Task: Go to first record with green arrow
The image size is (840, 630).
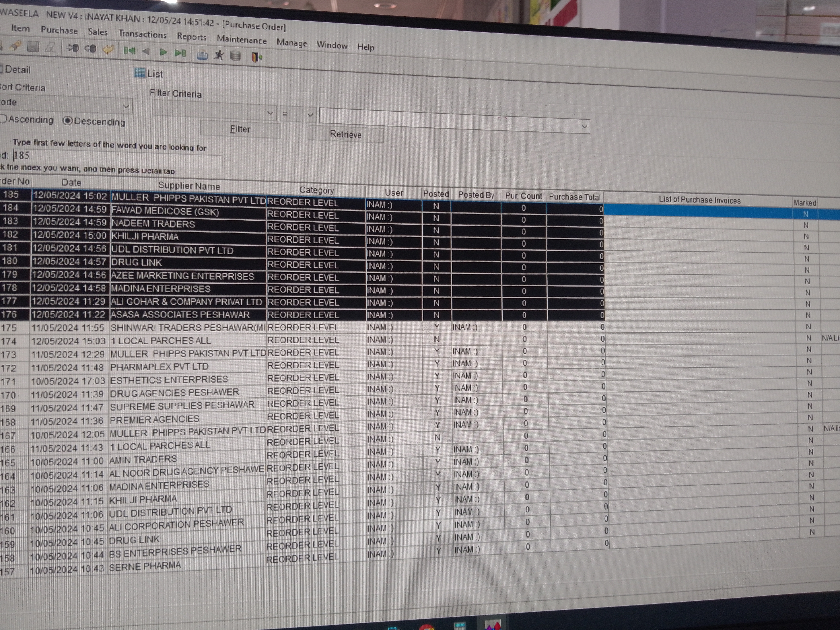Action: point(129,50)
